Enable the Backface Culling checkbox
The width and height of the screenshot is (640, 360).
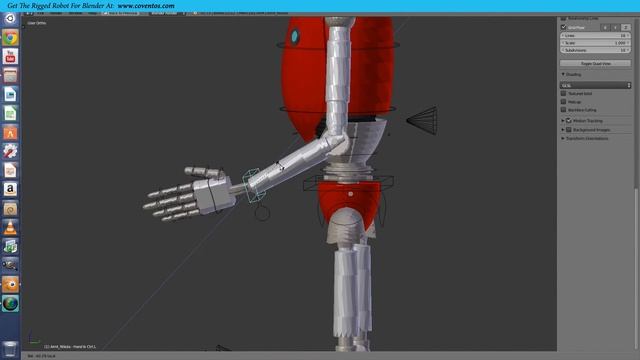click(x=564, y=110)
